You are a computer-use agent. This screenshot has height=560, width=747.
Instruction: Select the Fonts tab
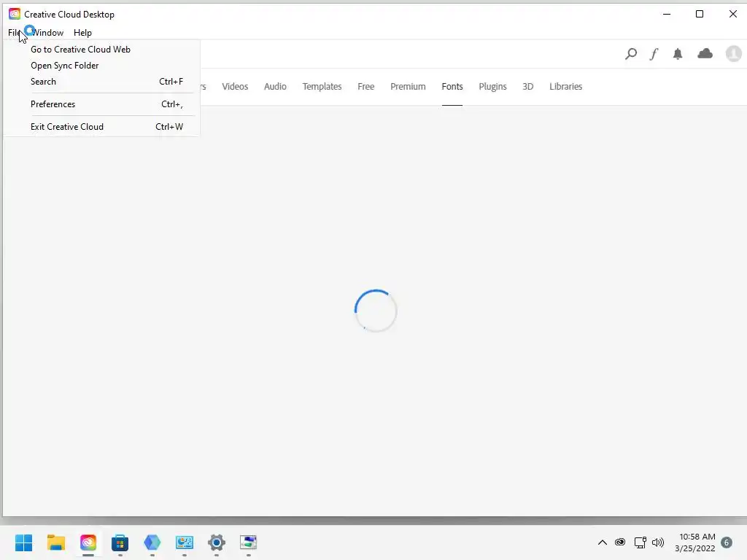coord(452,87)
